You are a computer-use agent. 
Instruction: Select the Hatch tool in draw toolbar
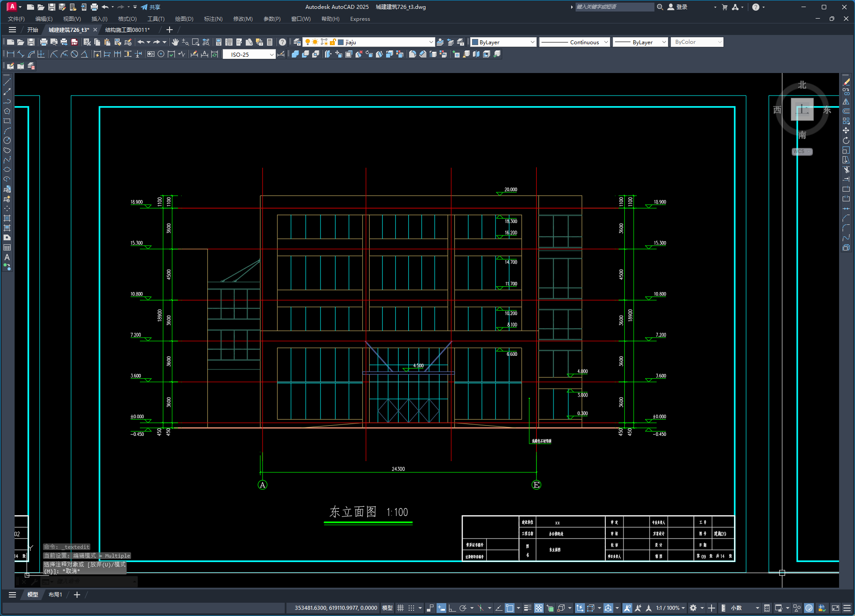[x=7, y=218]
